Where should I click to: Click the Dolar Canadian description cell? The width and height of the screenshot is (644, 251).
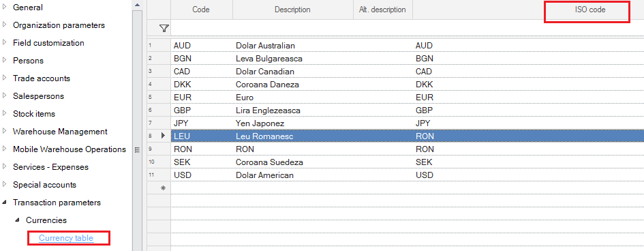tap(293, 72)
